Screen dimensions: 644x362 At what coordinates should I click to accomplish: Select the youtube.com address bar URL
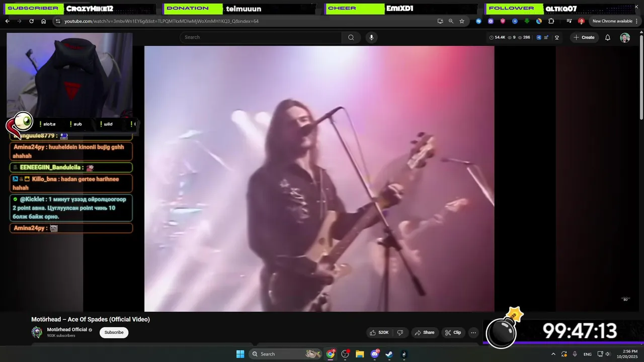tap(162, 21)
